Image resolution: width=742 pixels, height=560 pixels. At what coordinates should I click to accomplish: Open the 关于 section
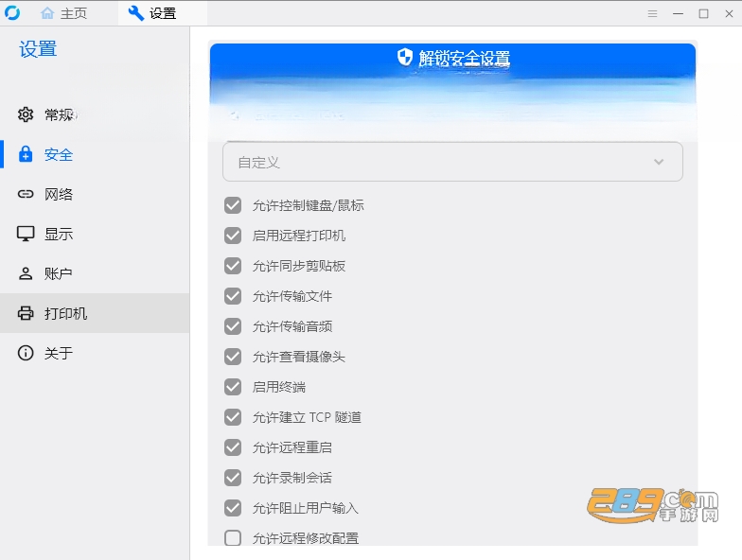pyautogui.click(x=95, y=353)
